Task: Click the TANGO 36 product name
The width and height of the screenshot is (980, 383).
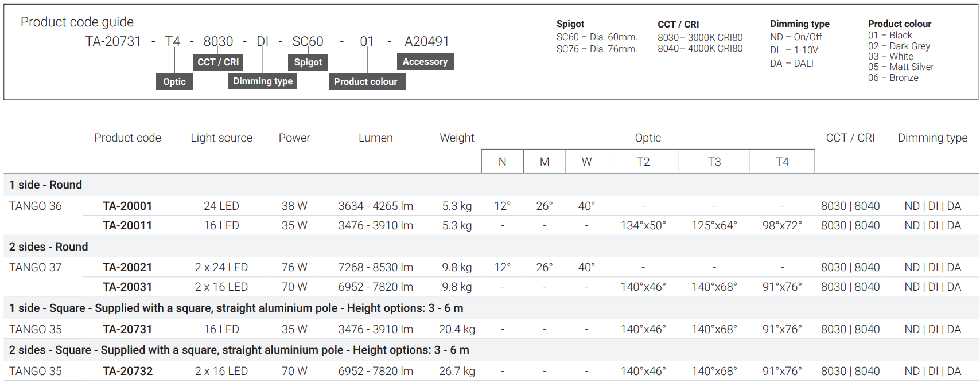Action: point(36,206)
